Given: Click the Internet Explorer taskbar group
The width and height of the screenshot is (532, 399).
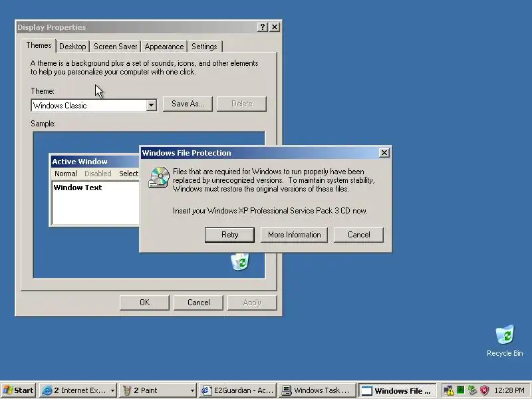Looking at the screenshot, I should click(78, 390).
